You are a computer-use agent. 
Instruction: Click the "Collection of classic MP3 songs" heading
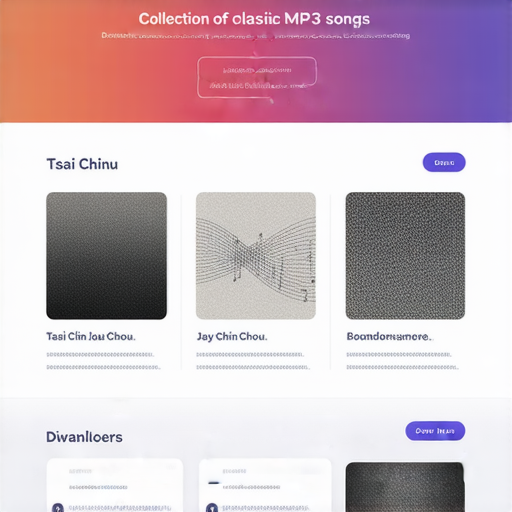[x=254, y=19]
